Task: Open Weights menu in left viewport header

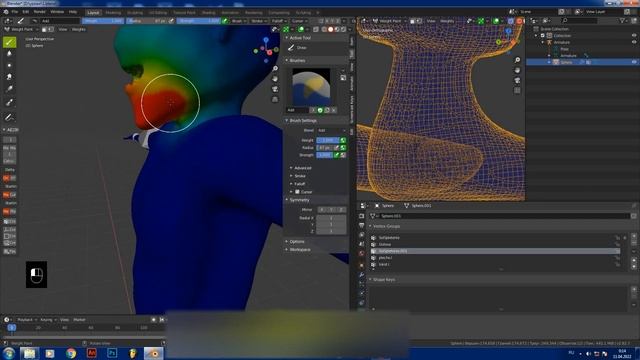Action: tap(78, 29)
